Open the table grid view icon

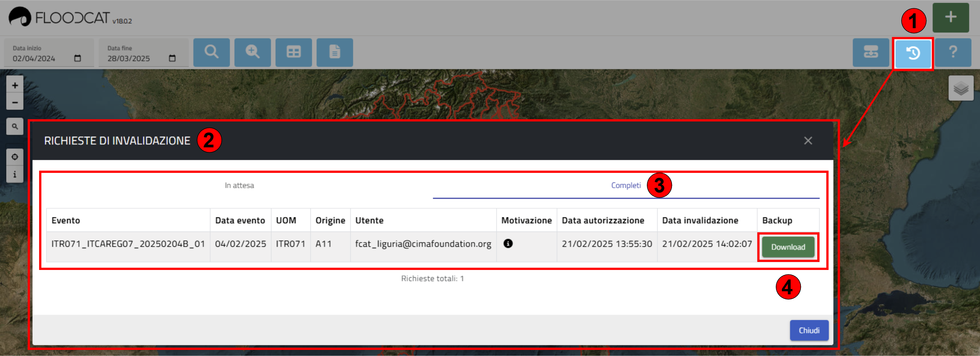[293, 52]
